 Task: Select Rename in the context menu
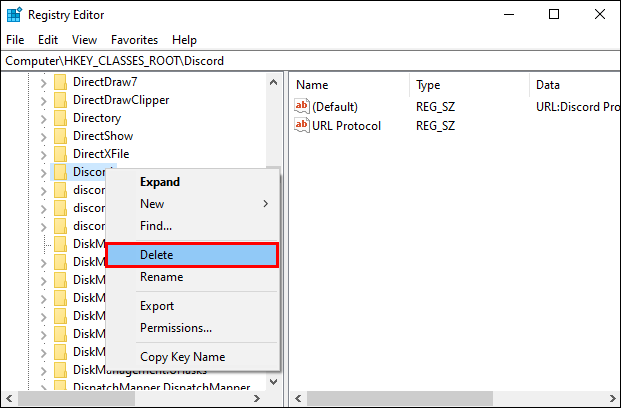tap(161, 277)
